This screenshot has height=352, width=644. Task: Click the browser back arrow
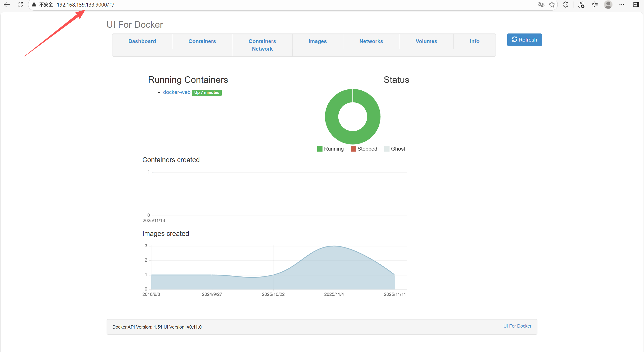(x=7, y=5)
